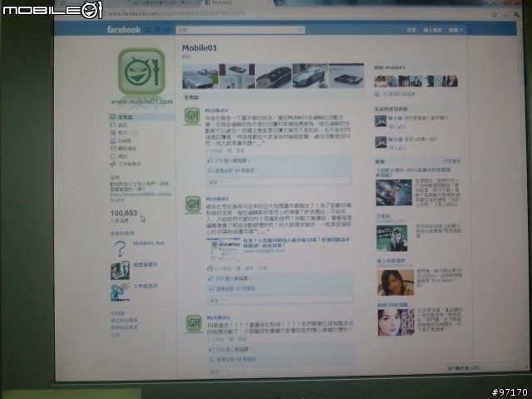The height and width of the screenshot is (399, 532).
Task: Click the black phone photo thumbnail
Action: (347, 76)
